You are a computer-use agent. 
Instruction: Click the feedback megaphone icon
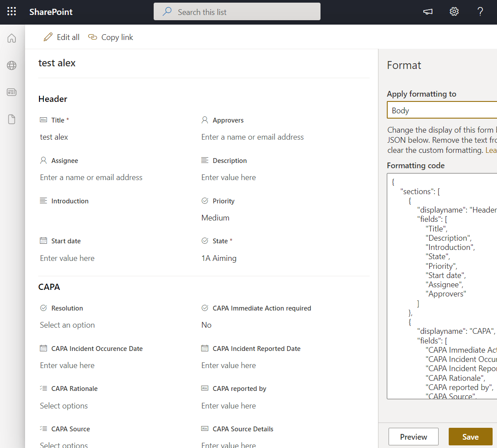pyautogui.click(x=427, y=11)
